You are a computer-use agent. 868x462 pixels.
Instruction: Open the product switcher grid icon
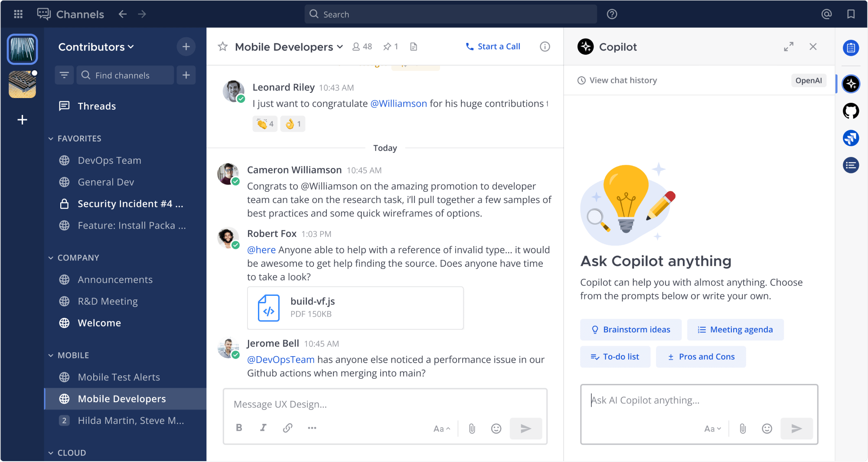[18, 14]
